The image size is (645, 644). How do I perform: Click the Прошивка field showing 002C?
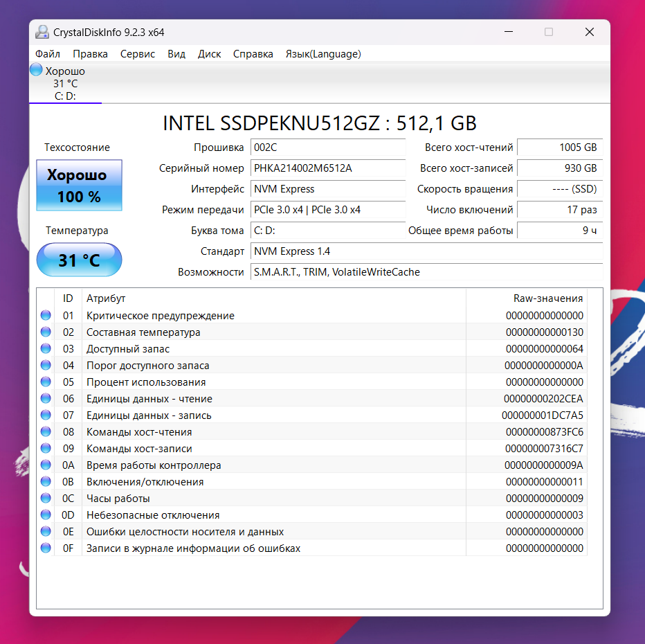(x=327, y=147)
